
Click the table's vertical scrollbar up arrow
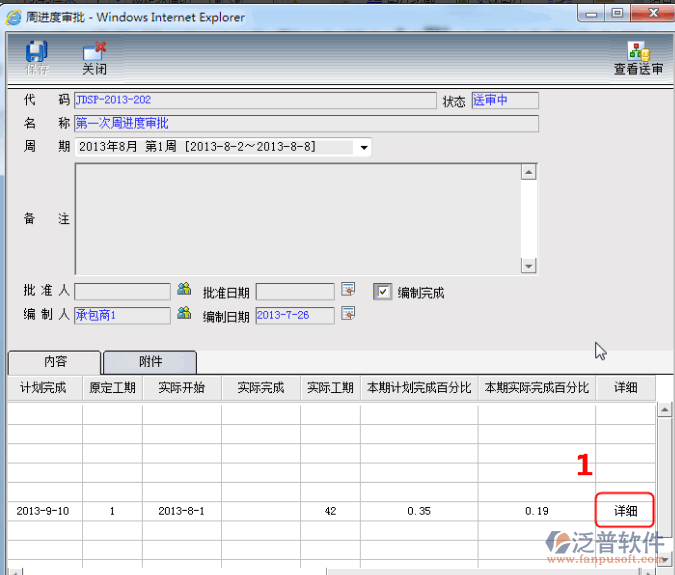pos(663,409)
